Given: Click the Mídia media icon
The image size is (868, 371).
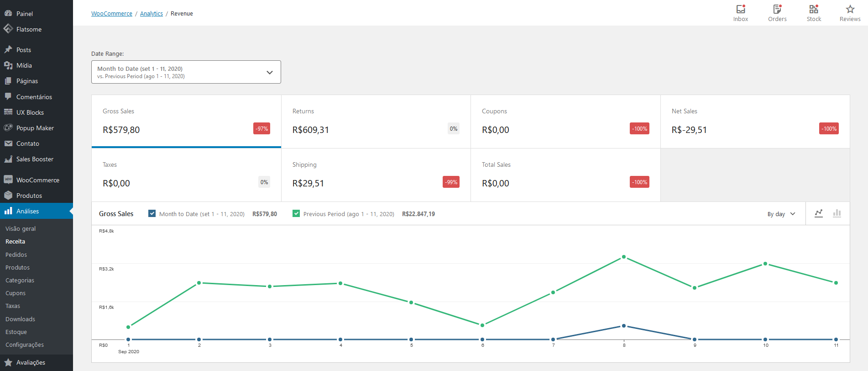Looking at the screenshot, I should tap(8, 65).
